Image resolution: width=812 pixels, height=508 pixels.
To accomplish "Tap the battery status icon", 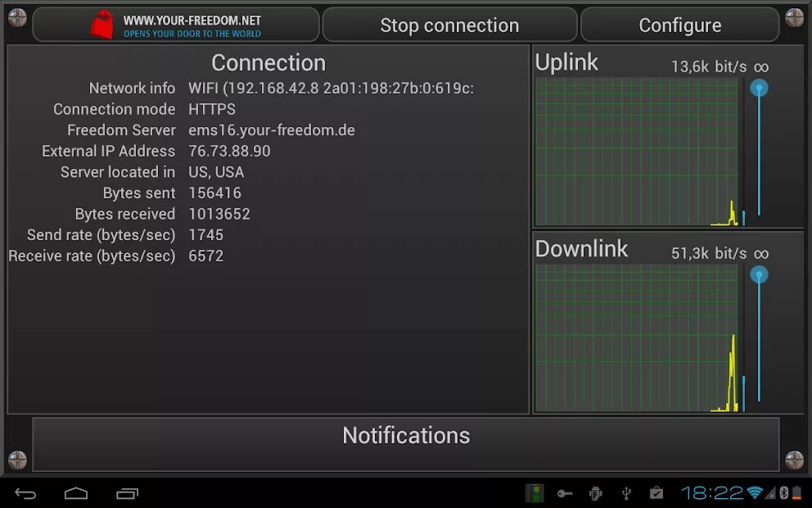I will (796, 493).
